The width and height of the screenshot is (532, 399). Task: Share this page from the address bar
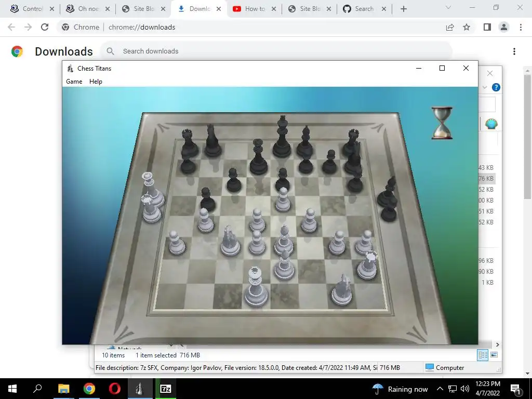point(450,27)
